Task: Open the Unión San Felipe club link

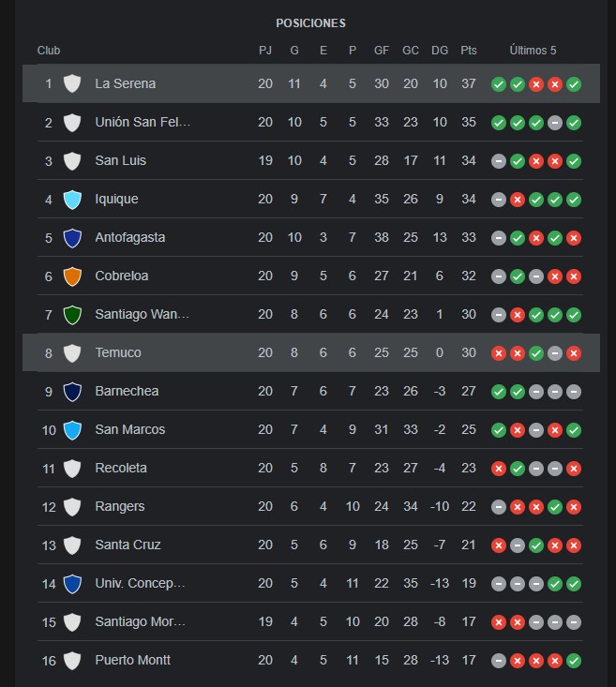Action: (x=143, y=122)
